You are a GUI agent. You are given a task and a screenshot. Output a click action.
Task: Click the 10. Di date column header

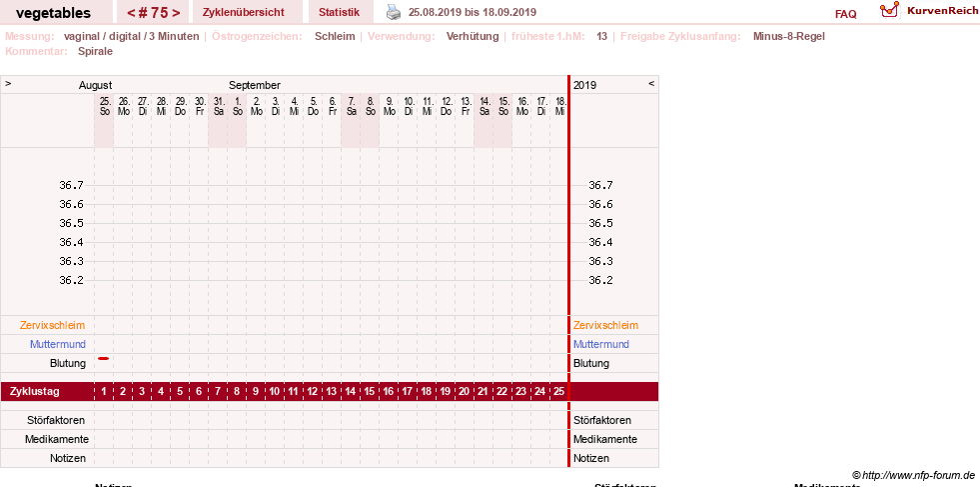408,106
